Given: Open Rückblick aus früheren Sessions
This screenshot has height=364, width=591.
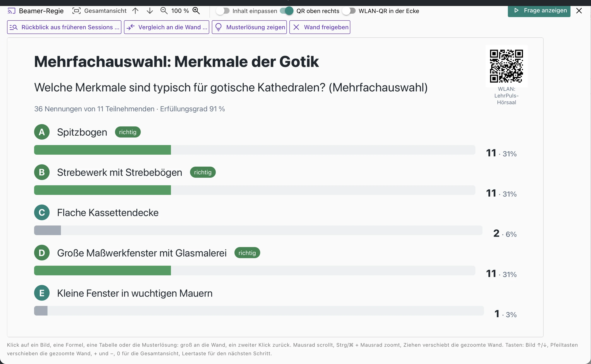Looking at the screenshot, I should (64, 27).
